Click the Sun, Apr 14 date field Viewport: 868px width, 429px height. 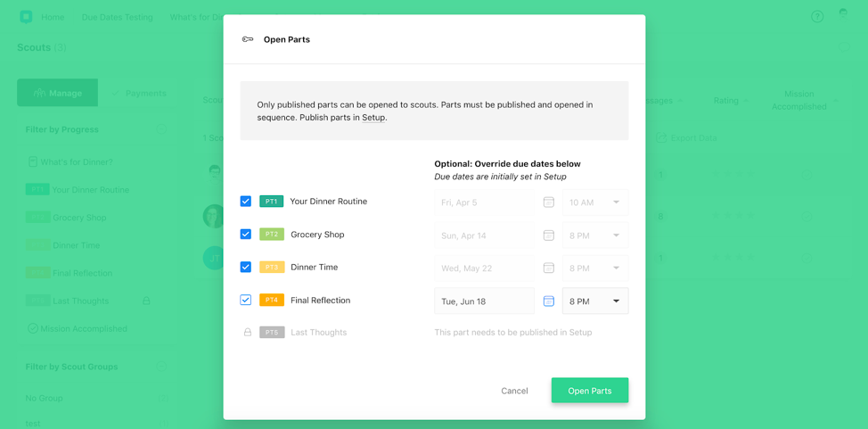pyautogui.click(x=485, y=235)
